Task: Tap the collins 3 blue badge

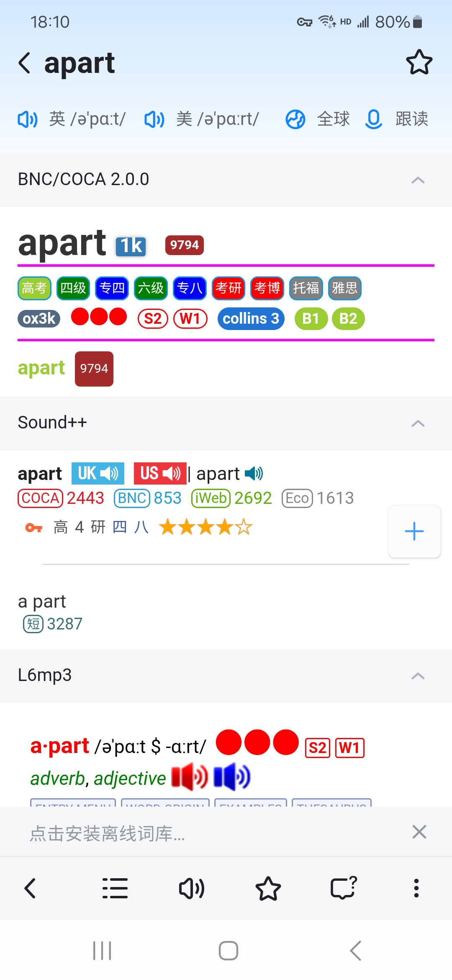Action: (x=251, y=319)
